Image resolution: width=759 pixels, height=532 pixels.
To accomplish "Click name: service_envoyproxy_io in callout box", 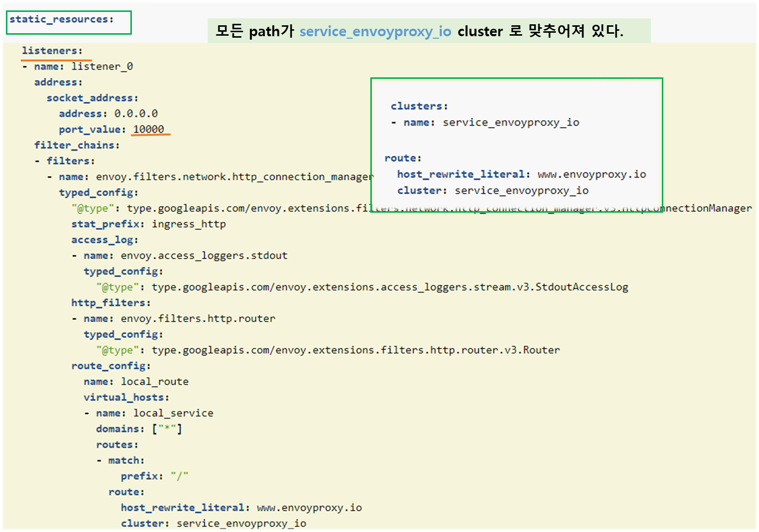I will point(491,122).
